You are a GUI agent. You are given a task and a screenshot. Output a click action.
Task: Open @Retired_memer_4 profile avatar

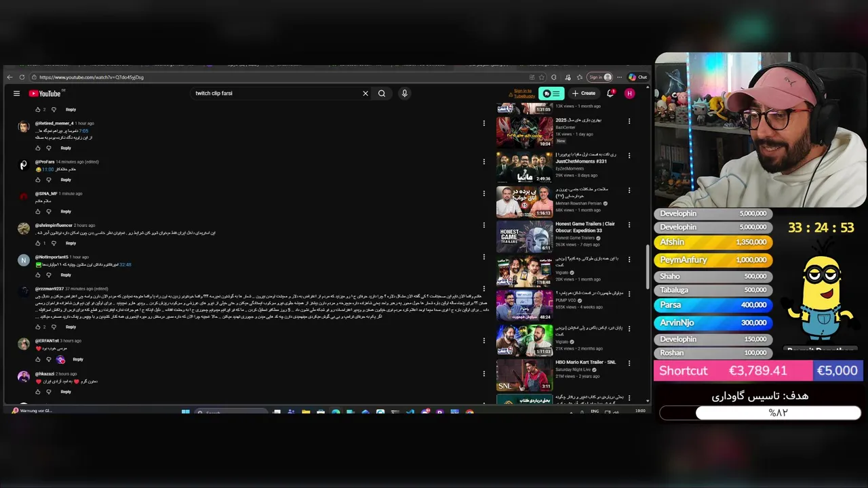[x=24, y=127]
